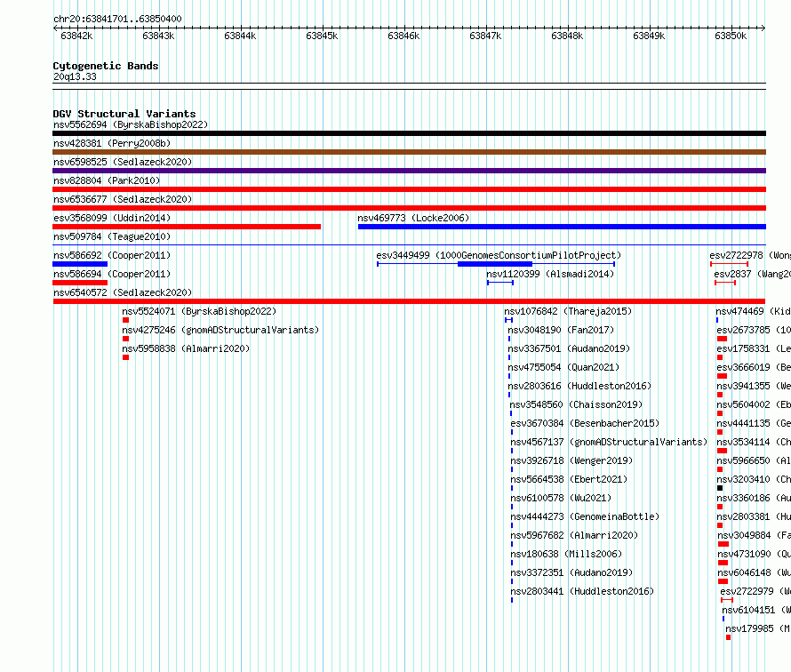Click the 63846k position on the ruler
The image size is (791, 672).
click(x=403, y=36)
